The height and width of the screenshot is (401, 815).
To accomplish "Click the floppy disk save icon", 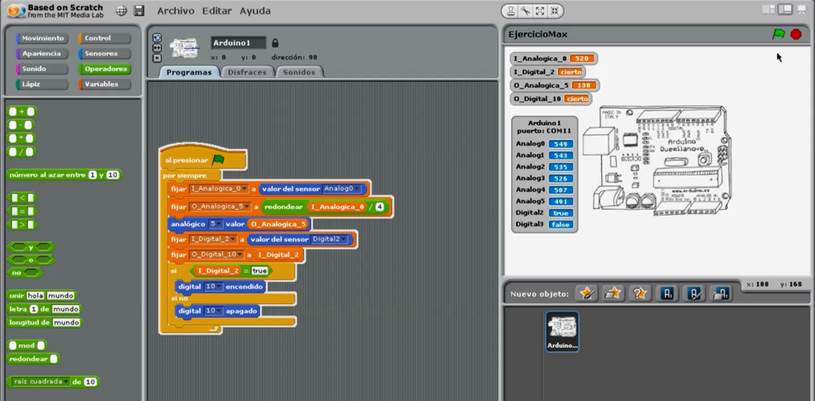I will click(139, 11).
